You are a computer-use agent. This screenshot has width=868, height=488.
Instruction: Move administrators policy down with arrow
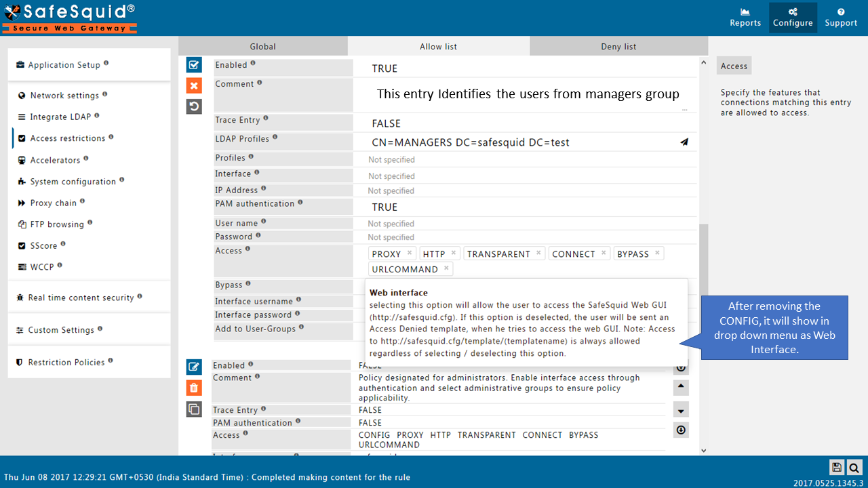tap(682, 409)
